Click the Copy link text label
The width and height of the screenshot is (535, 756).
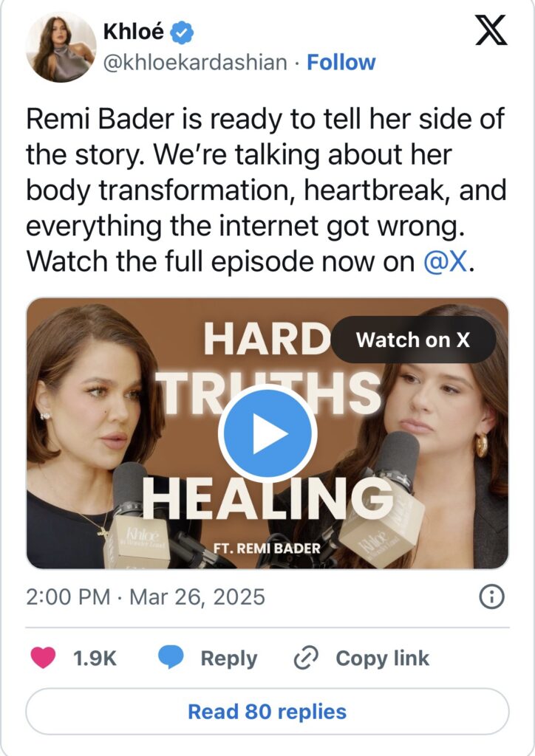point(382,658)
